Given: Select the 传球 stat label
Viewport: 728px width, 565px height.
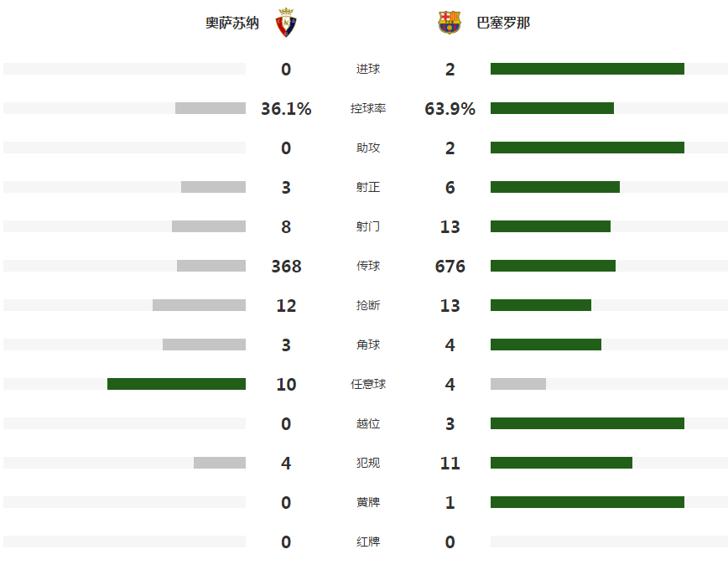Looking at the screenshot, I should tap(368, 266).
